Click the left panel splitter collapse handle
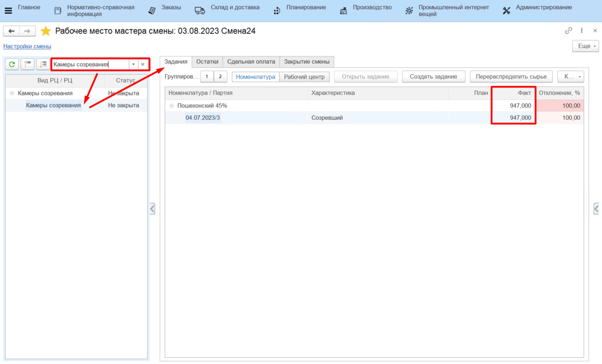Image resolution: width=602 pixels, height=364 pixels. (x=152, y=209)
